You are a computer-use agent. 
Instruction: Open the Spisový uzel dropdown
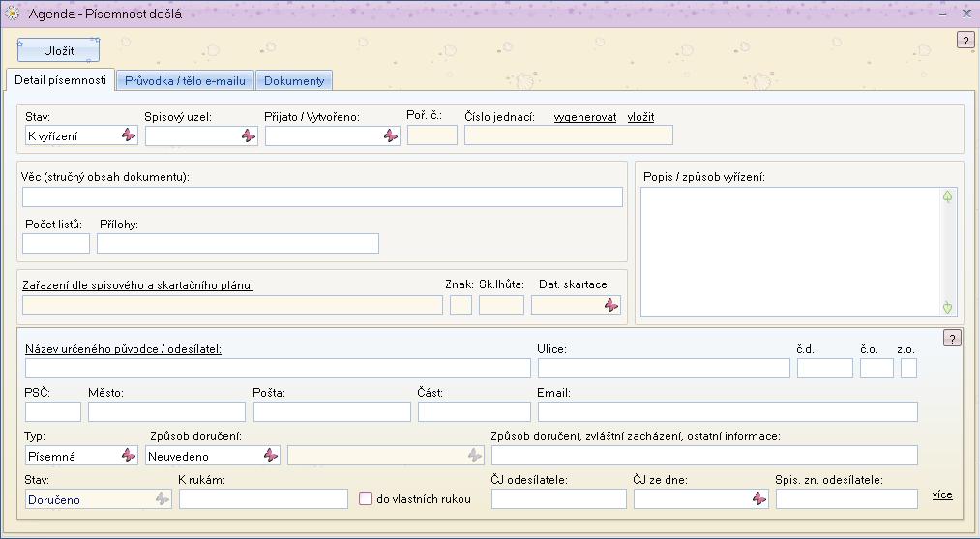click(x=249, y=136)
